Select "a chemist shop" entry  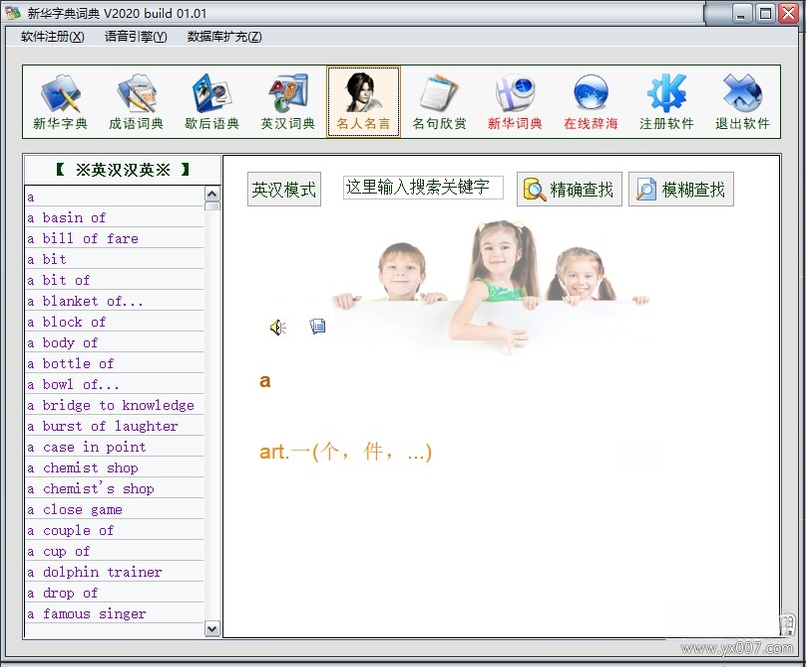(115, 468)
